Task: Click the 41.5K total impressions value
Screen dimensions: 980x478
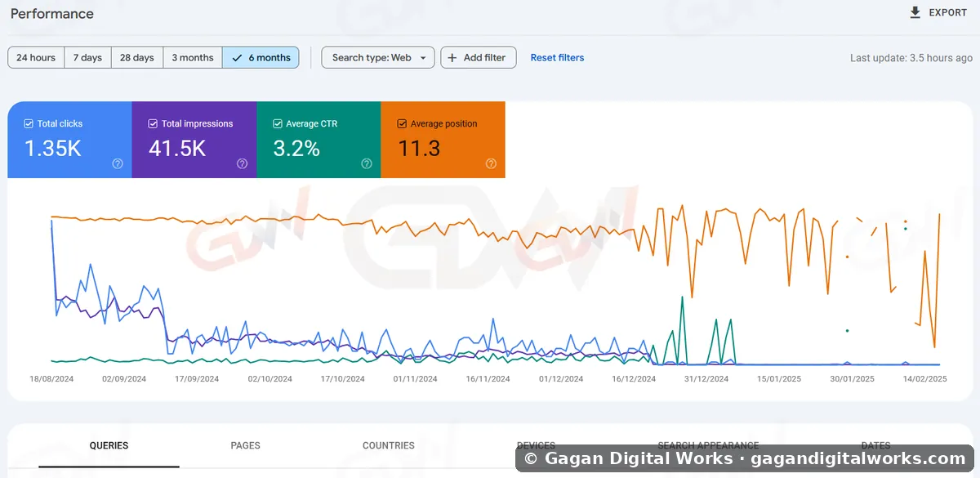Action: [x=177, y=149]
